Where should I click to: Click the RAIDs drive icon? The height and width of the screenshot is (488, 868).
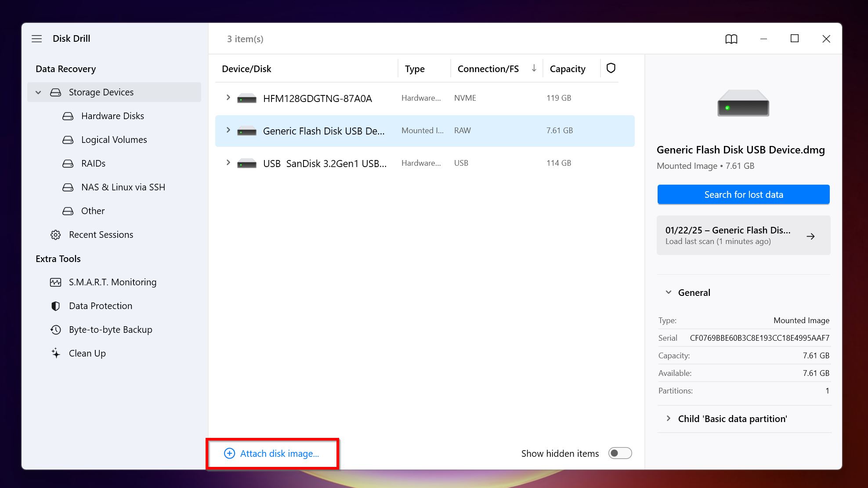[68, 164]
